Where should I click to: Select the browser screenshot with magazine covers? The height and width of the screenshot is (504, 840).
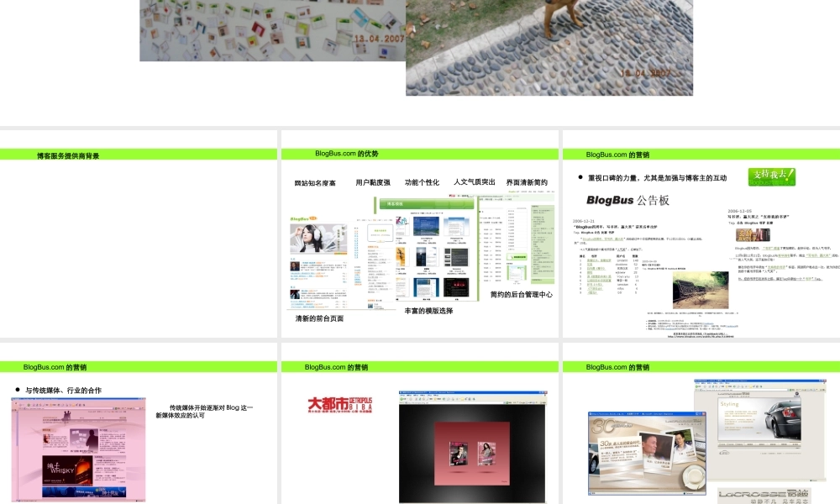[472, 447]
